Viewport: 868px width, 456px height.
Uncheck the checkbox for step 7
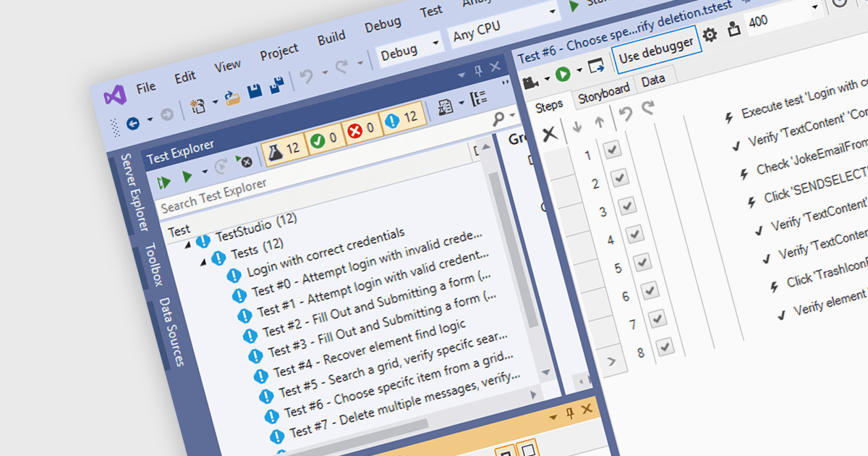click(657, 318)
